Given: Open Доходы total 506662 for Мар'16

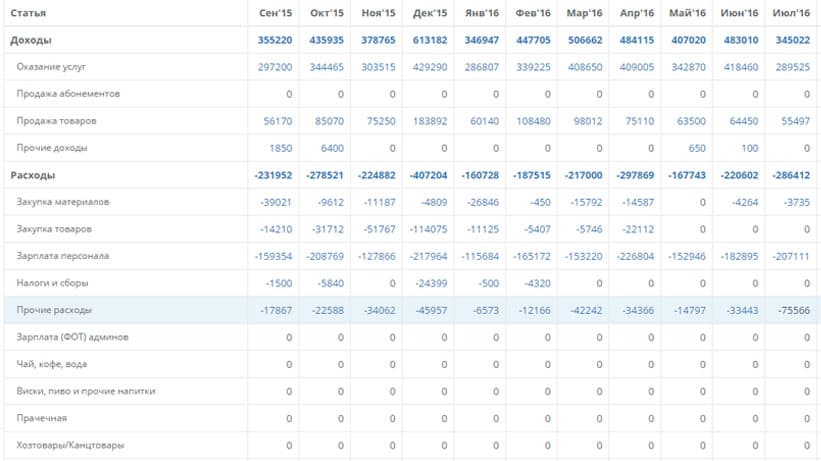Looking at the screenshot, I should [585, 40].
